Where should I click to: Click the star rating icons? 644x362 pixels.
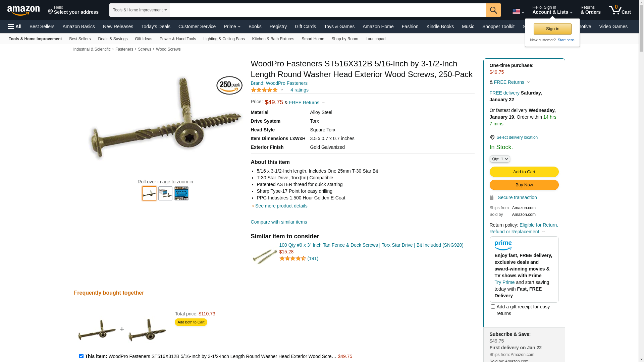click(x=264, y=90)
